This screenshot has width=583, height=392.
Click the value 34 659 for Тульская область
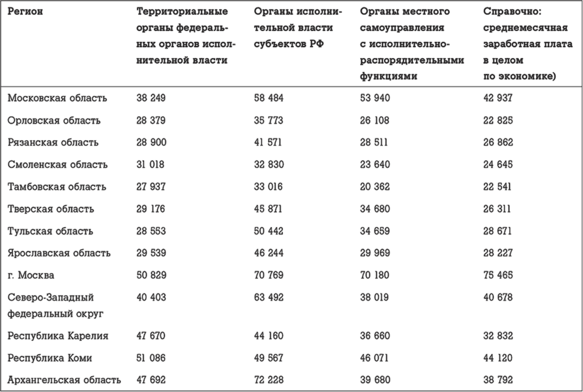(375, 231)
